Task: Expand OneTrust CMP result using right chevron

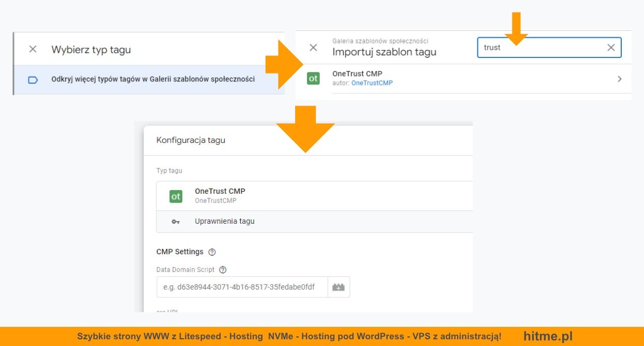Action: click(619, 79)
